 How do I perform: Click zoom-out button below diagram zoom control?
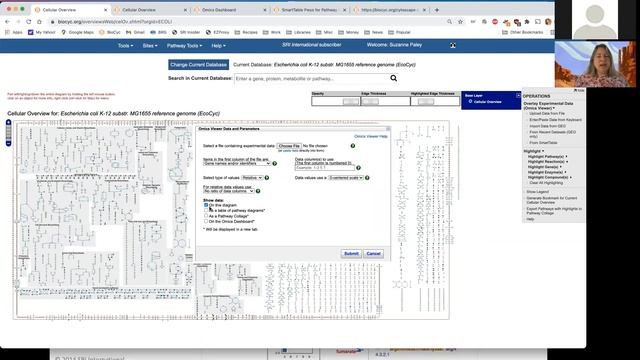(x=9, y=143)
